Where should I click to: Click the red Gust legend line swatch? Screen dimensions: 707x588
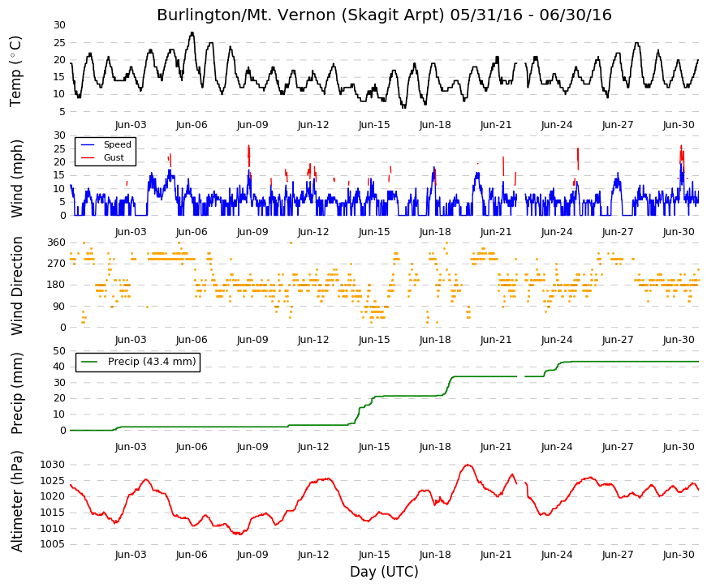click(x=88, y=157)
